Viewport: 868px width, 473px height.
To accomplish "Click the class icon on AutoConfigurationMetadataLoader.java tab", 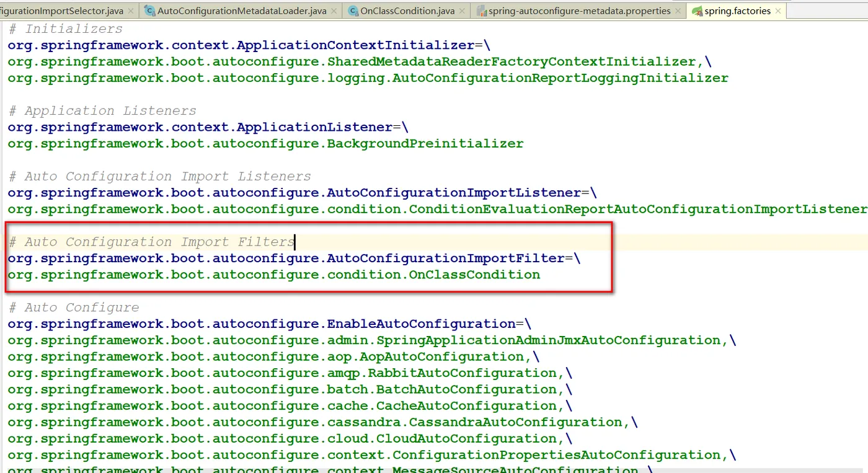I will tap(149, 11).
